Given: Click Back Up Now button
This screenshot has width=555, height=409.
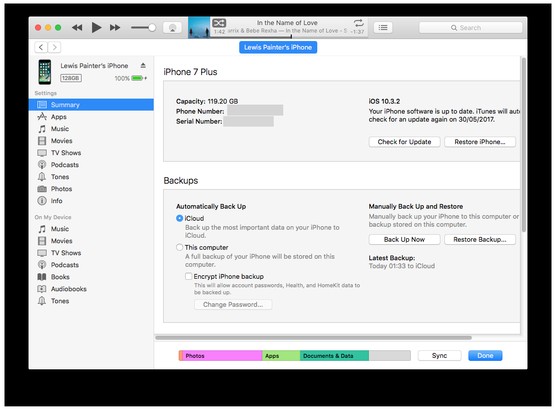Looking at the screenshot, I should [404, 240].
